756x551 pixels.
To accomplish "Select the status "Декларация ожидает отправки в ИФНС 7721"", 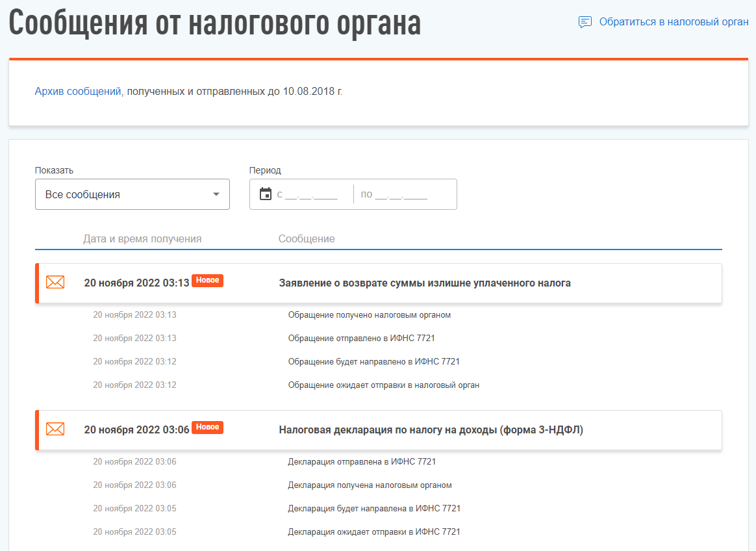I will [373, 532].
